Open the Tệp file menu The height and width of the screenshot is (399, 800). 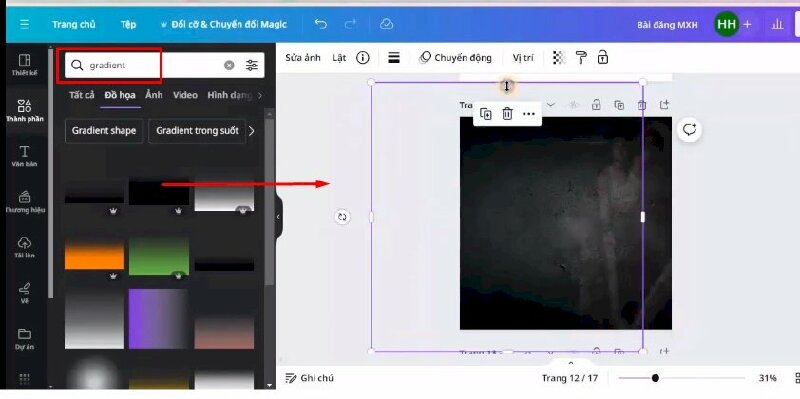(129, 24)
